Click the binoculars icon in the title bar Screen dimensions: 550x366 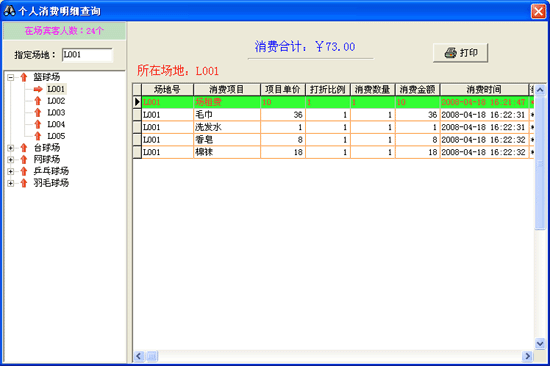[x=9, y=11]
